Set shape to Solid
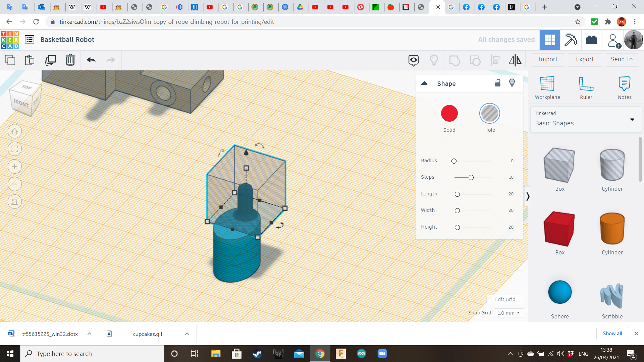This screenshot has width=644, height=362. click(449, 113)
